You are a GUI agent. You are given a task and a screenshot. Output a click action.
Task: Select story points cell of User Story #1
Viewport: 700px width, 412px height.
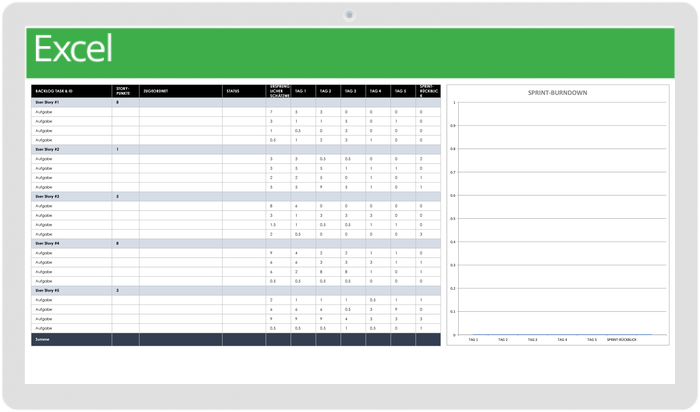[125, 103]
